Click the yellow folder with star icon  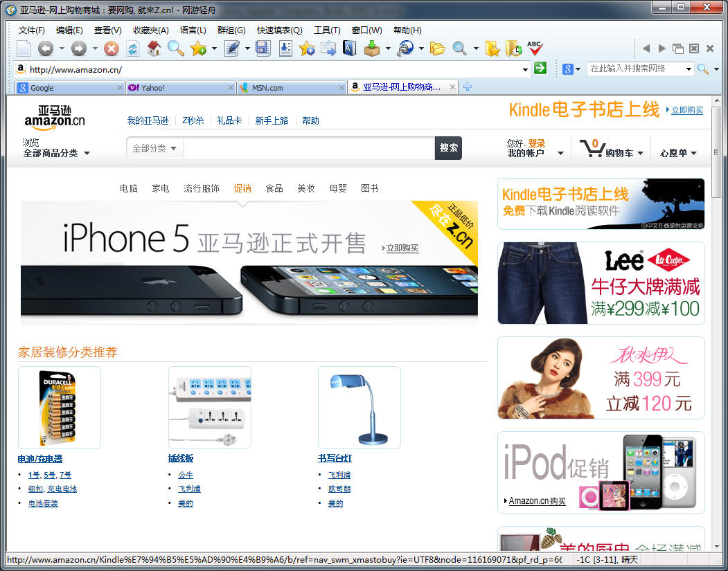tap(492, 48)
